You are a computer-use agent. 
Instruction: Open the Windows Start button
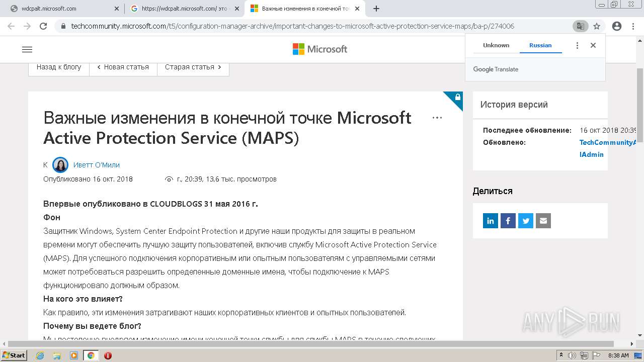click(14, 355)
